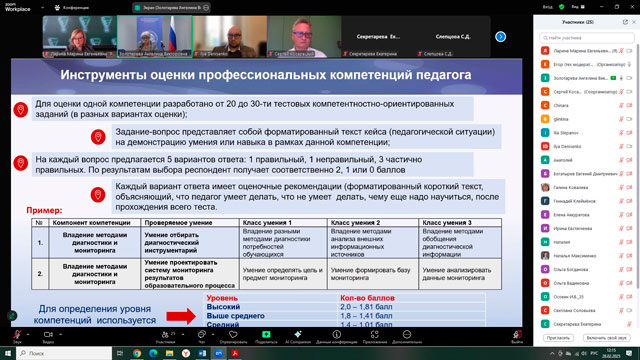Image resolution: width=640 pixels, height=360 pixels.
Task: Select Сергей Косарецкий video thumbnail
Action: pos(304,36)
